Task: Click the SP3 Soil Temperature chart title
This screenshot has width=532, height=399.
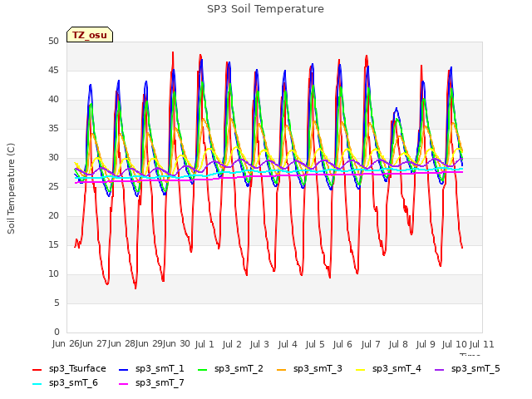Action: pyautogui.click(x=265, y=9)
